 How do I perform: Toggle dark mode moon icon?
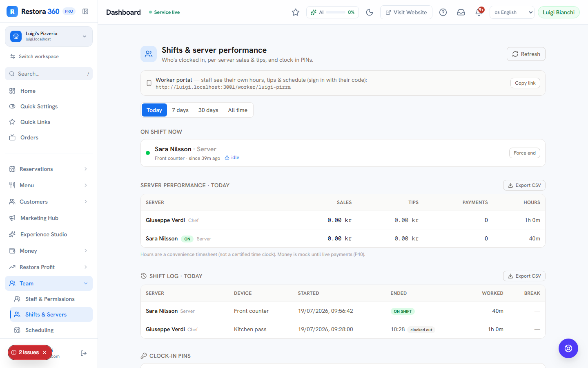pos(370,12)
